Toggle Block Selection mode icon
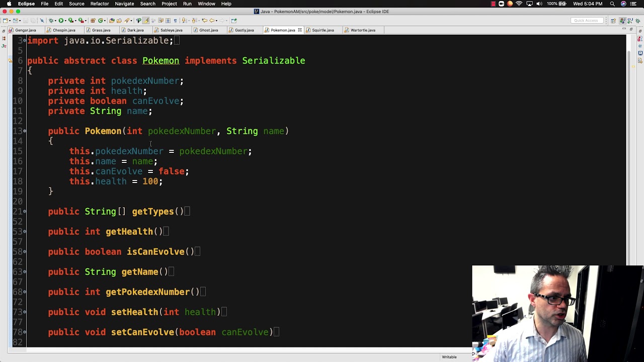Screen dimensions: 644x362 coord(168,20)
